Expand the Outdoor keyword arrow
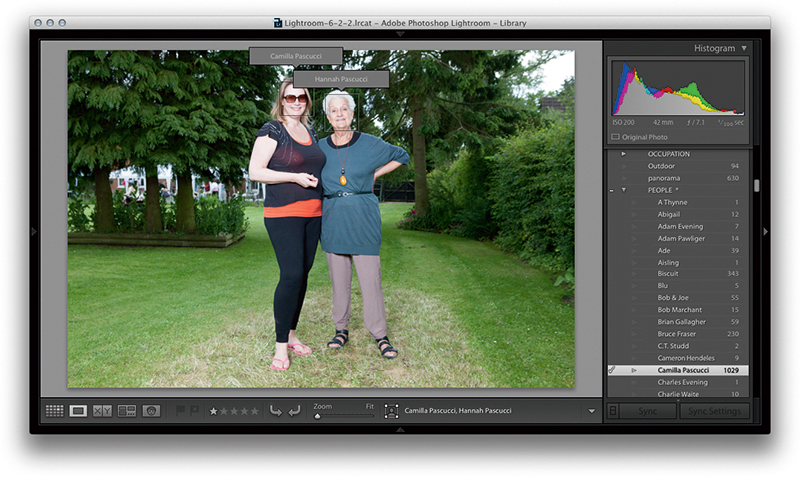The height and width of the screenshot is (477, 800). tap(623, 166)
